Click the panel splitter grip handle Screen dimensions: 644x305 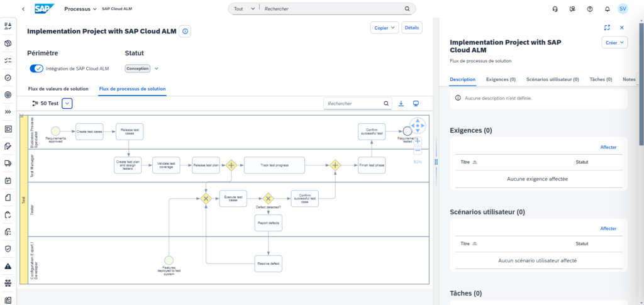(x=436, y=162)
